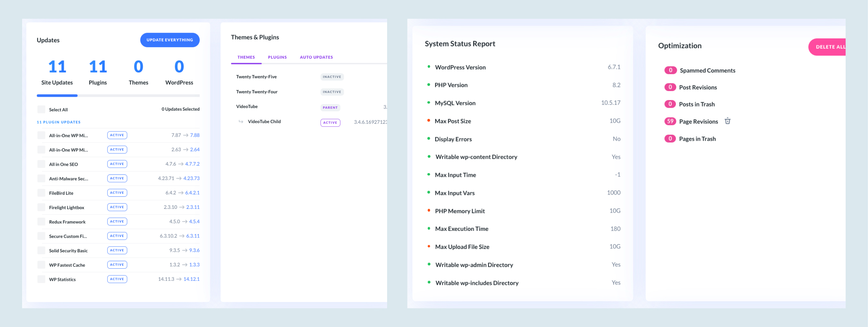The width and height of the screenshot is (868, 327).
Task: Click the Inactive badge for Twenty Twenty-Four
Action: coord(332,92)
